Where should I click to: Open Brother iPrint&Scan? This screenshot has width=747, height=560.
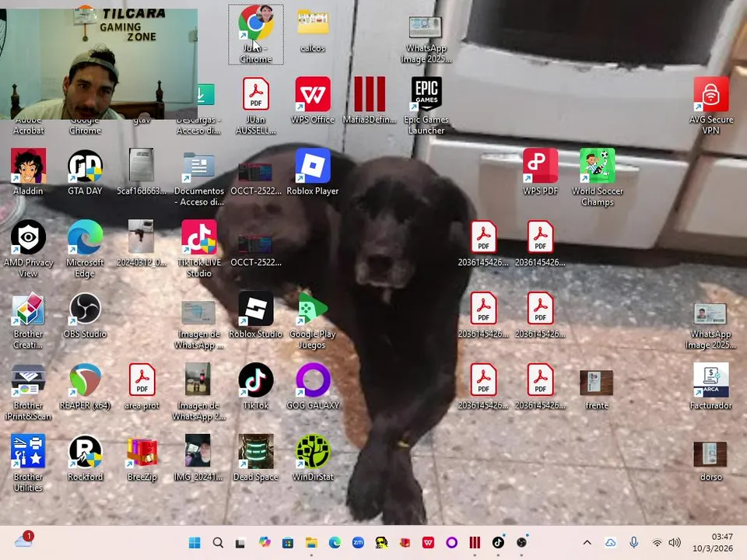click(x=28, y=391)
